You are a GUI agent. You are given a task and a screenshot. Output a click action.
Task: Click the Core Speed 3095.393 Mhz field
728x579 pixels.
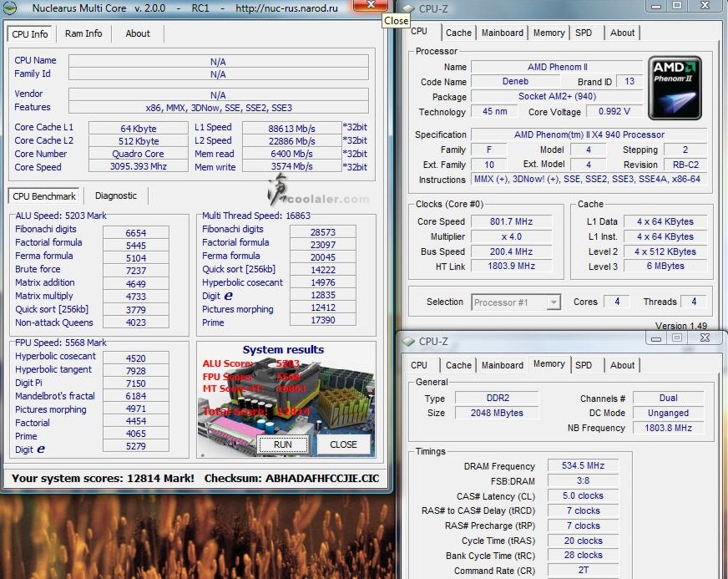point(139,166)
